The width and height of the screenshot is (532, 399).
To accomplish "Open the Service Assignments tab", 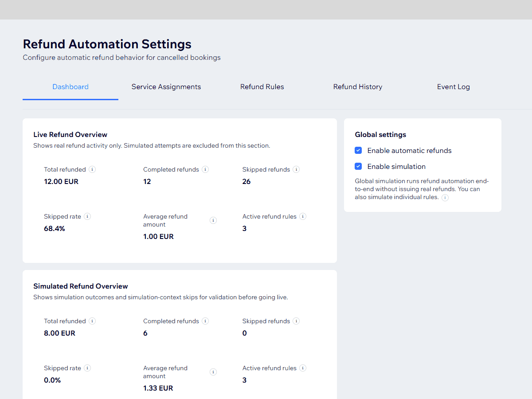I will tap(166, 87).
